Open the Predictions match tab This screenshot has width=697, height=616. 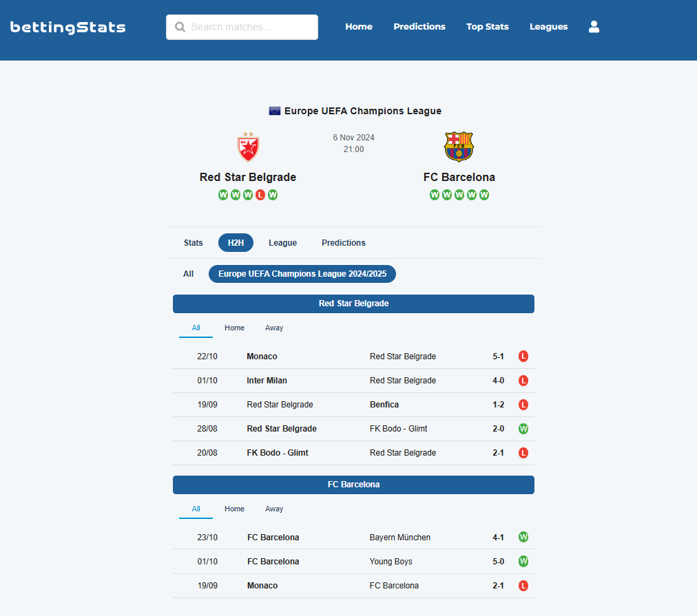[x=344, y=243]
